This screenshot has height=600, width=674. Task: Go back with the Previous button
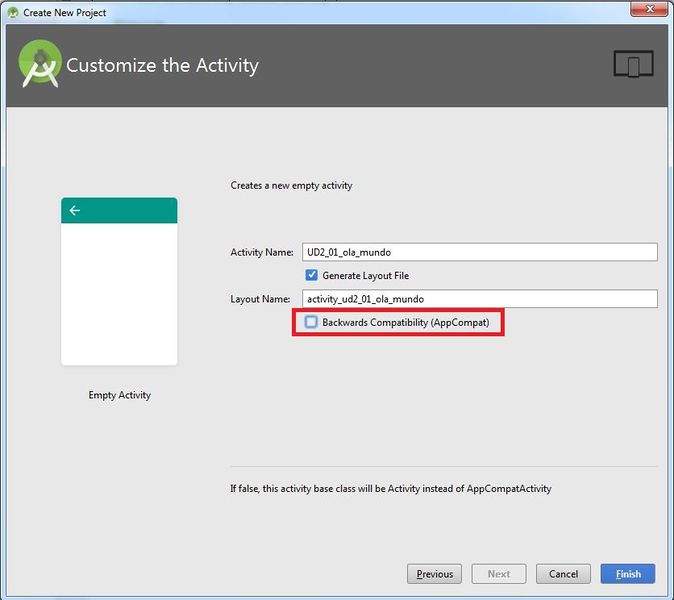[434, 574]
